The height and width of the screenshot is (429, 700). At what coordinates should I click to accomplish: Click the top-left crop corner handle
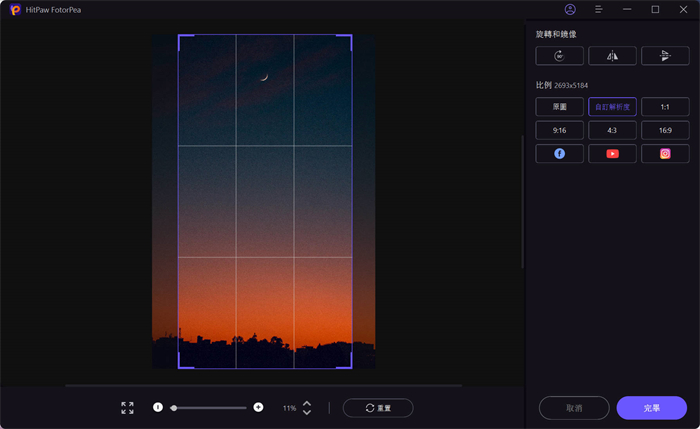[182, 38]
